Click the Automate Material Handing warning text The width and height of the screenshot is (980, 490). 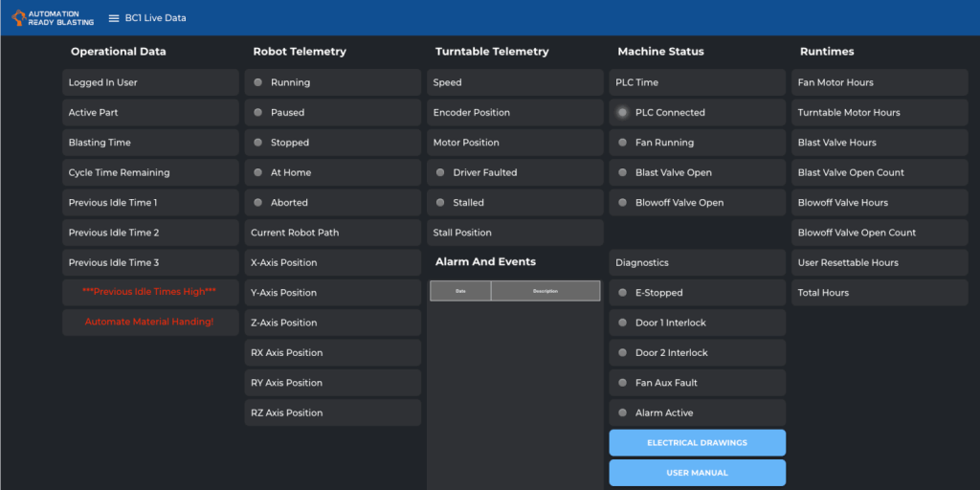(x=149, y=323)
